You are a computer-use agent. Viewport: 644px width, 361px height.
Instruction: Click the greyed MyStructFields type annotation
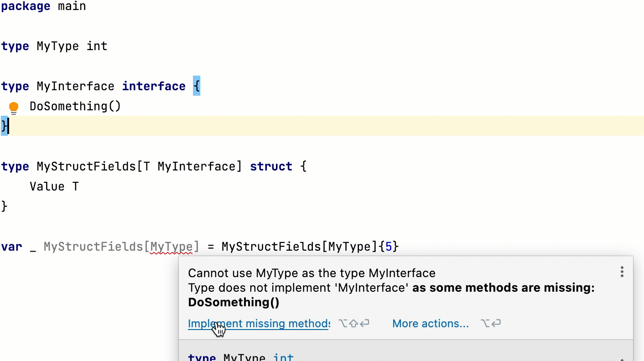[93, 247]
